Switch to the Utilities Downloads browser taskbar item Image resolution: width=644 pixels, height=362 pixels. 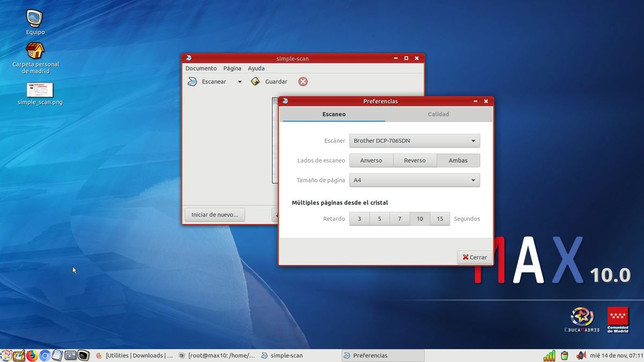click(134, 356)
